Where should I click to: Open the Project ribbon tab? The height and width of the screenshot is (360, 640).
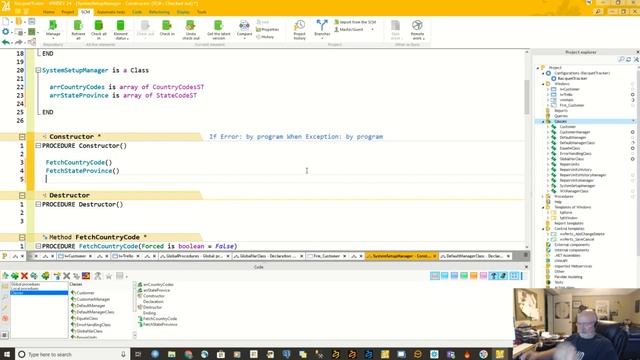(x=68, y=12)
